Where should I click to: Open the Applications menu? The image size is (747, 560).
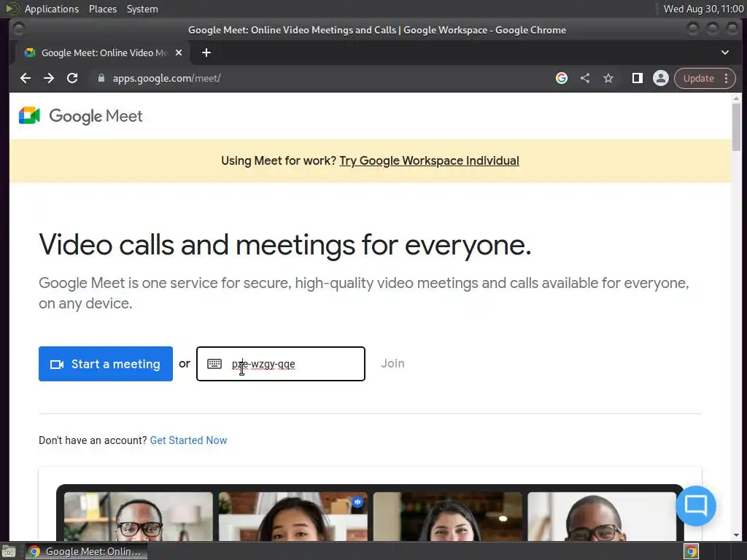point(52,9)
